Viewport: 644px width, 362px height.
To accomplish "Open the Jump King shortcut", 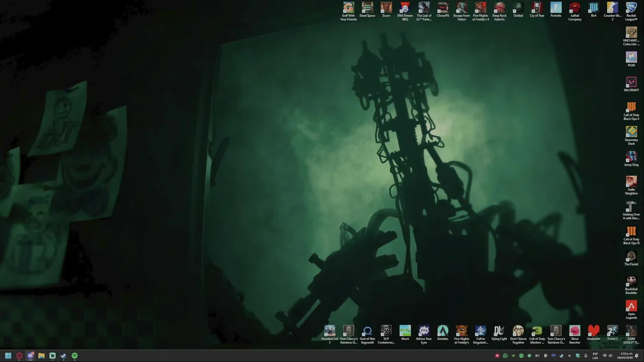I will (631, 159).
